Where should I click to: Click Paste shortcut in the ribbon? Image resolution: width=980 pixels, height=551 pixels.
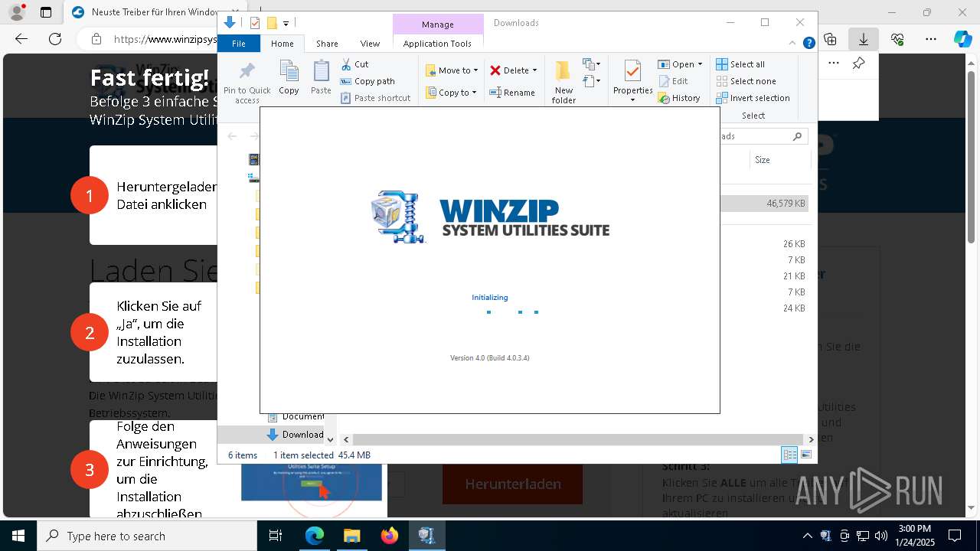click(x=375, y=98)
